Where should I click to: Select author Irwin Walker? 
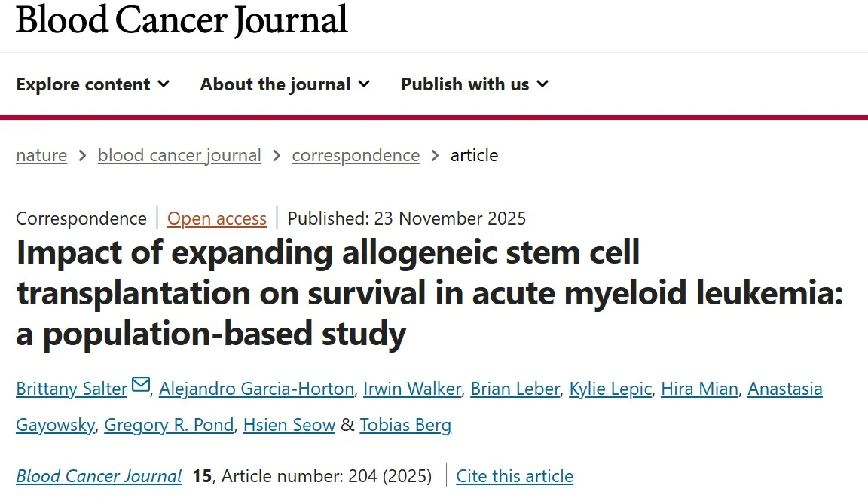click(x=412, y=389)
